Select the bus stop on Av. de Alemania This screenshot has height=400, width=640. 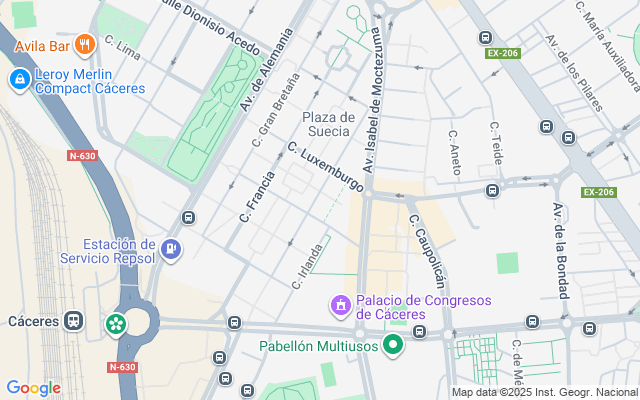[x=188, y=218]
